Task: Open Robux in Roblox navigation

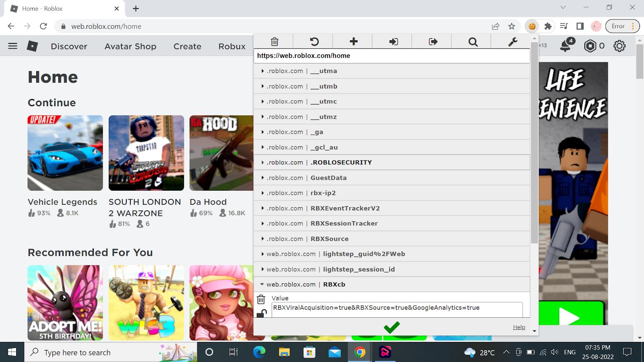Action: tap(232, 46)
